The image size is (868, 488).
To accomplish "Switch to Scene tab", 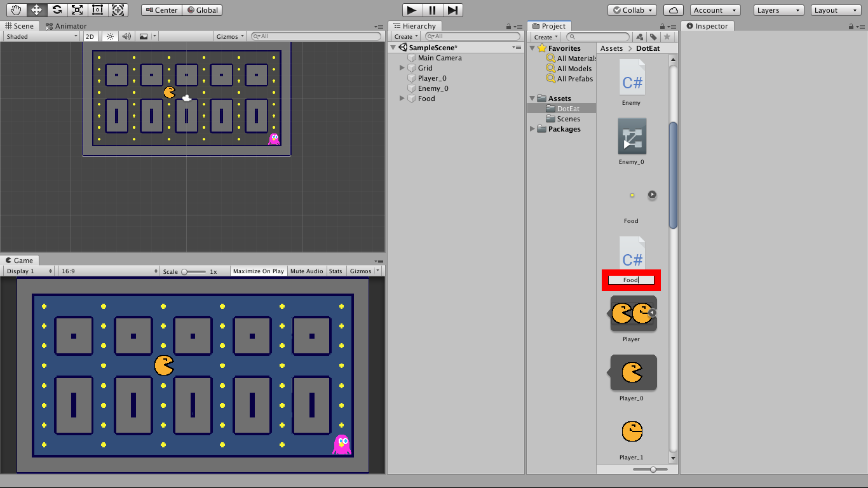I will 20,26.
